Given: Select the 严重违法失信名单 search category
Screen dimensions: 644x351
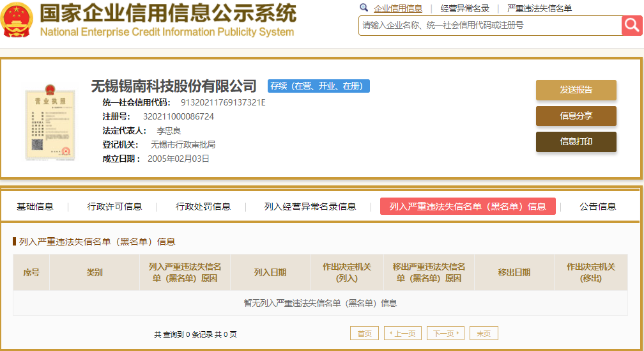Looking at the screenshot, I should pyautogui.click(x=539, y=8).
